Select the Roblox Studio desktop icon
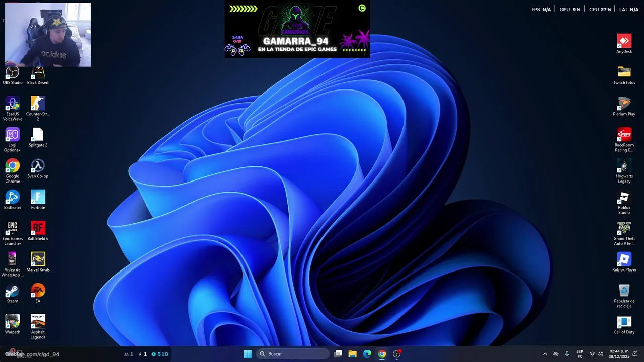Screen dimensions: 644x362 (624, 202)
